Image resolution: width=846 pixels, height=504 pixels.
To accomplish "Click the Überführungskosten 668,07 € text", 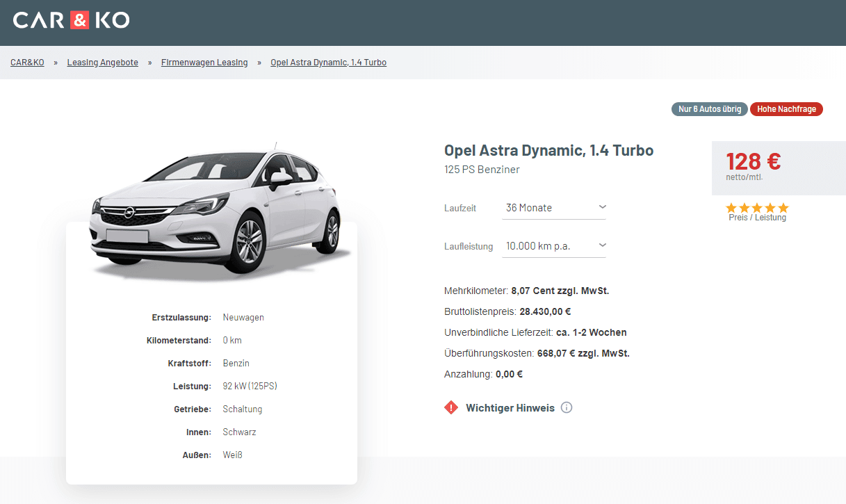I will [x=537, y=353].
